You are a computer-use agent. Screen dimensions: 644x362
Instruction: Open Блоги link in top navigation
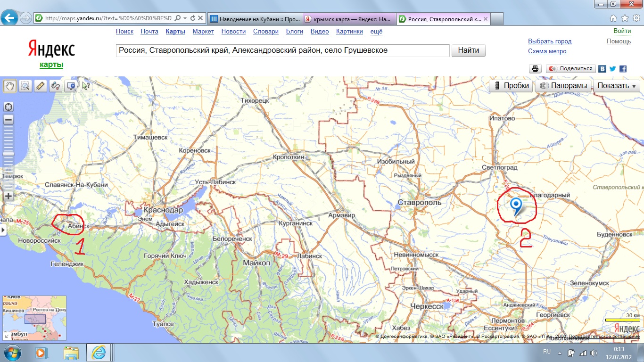coord(294,32)
